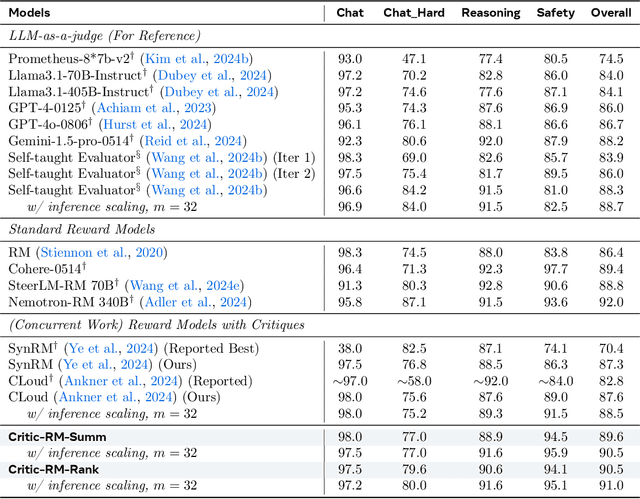Image resolution: width=640 pixels, height=499 pixels.
Task: Click the Reasoning column header
Action: pyautogui.click(x=490, y=13)
